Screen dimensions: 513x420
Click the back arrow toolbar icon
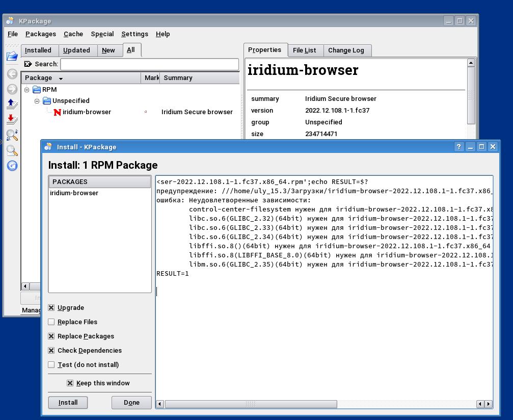pos(12,74)
